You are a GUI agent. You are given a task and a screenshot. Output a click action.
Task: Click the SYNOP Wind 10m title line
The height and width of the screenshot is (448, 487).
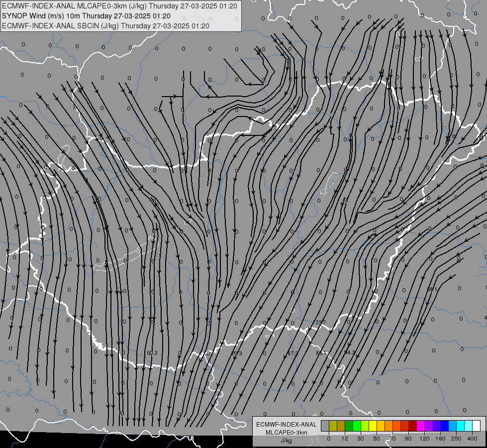pos(86,16)
